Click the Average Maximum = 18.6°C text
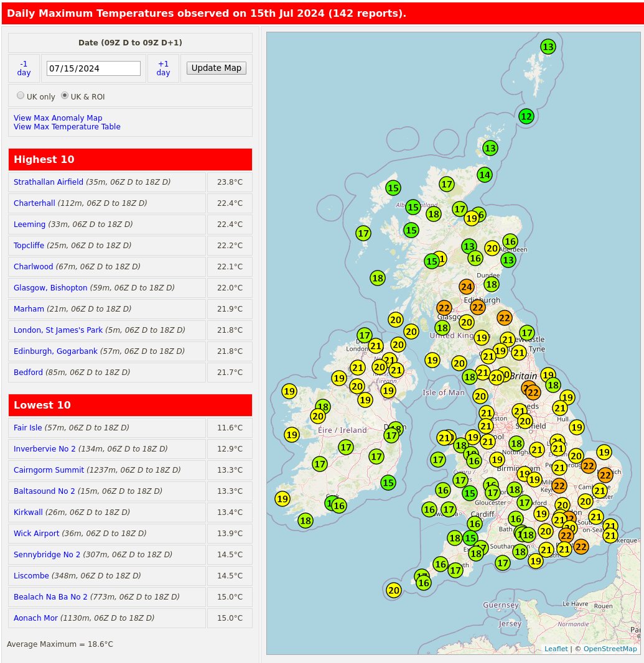 (x=60, y=644)
